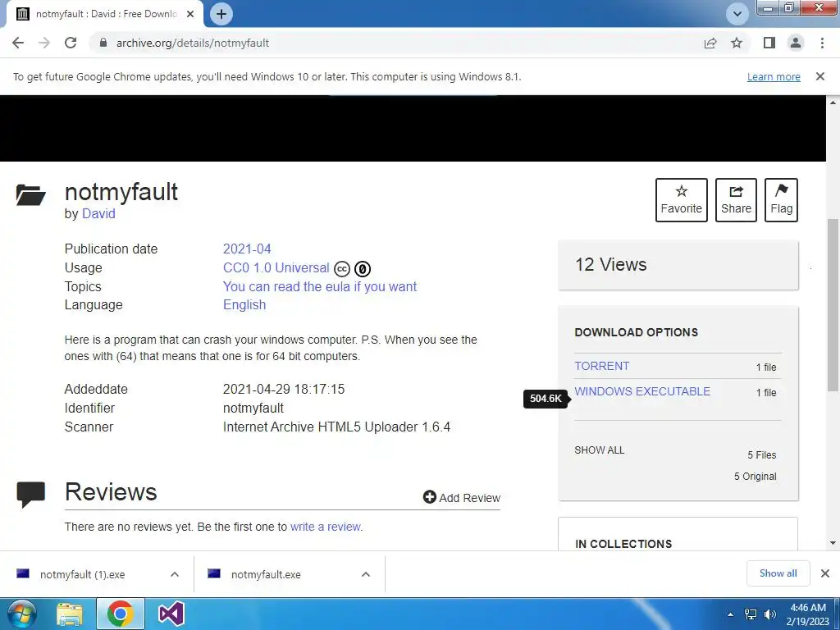Click IN COLLECTIONS heading
840x630 pixels.
coord(623,544)
